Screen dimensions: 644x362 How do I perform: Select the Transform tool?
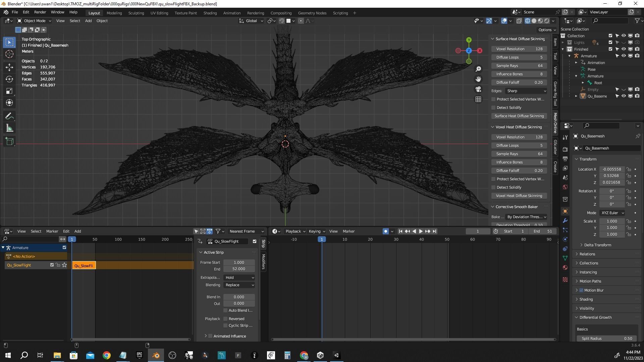(9, 103)
